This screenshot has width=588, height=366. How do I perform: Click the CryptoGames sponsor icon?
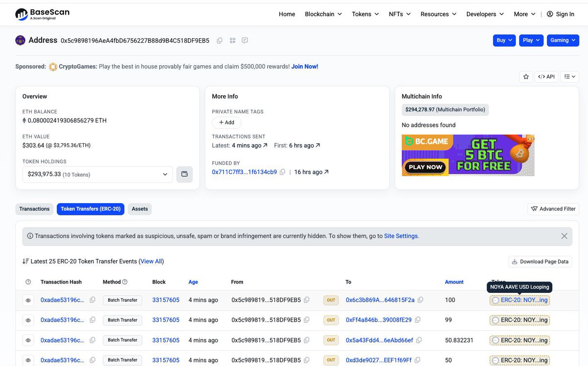pyautogui.click(x=53, y=67)
